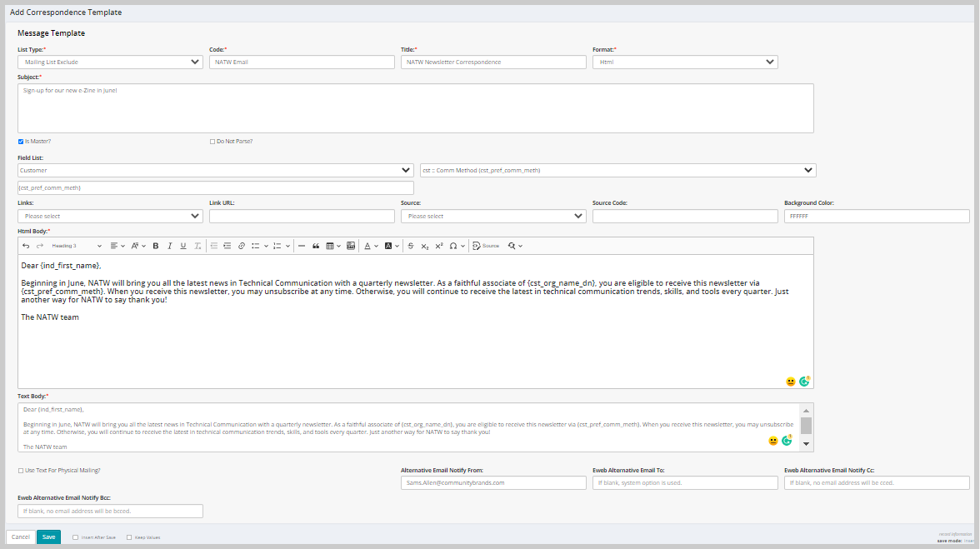Open the Source view of the Html Body
Viewport: 980px width, 549px height.
click(486, 246)
